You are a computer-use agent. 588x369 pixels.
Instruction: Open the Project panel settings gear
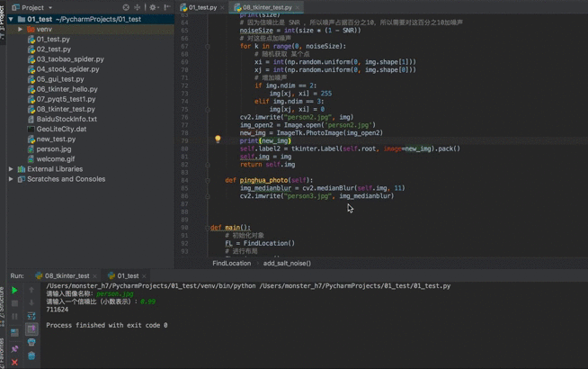pyautogui.click(x=154, y=7)
